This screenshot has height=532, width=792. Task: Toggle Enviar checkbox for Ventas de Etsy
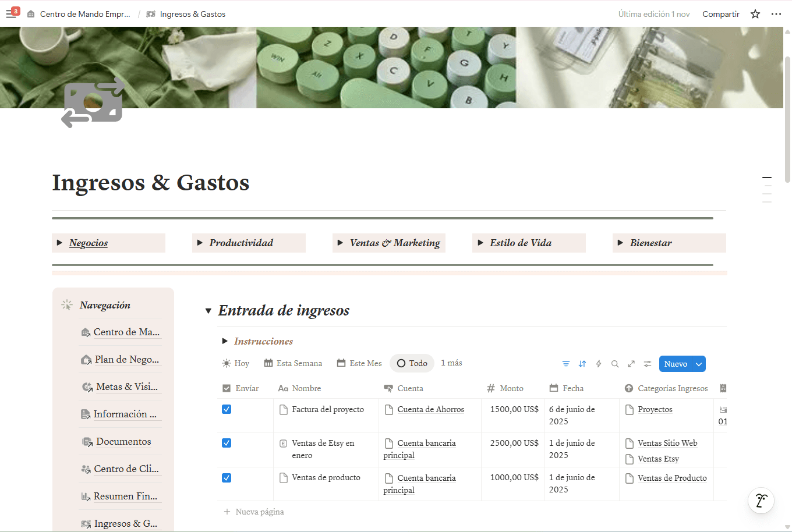click(x=227, y=443)
